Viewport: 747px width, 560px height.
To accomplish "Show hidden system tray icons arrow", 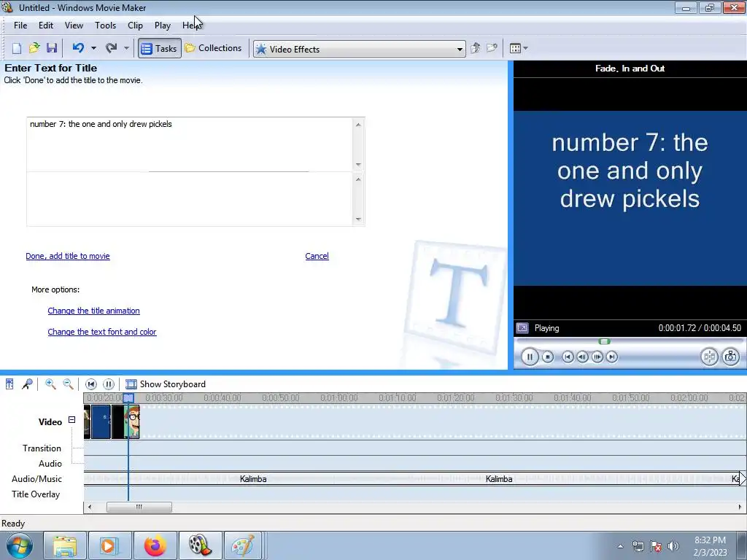I will click(x=620, y=546).
